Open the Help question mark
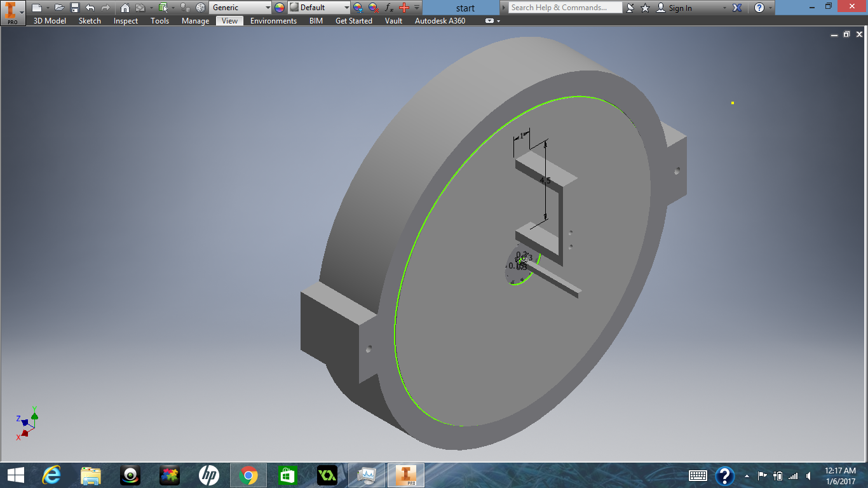This screenshot has width=868, height=488. click(x=759, y=8)
